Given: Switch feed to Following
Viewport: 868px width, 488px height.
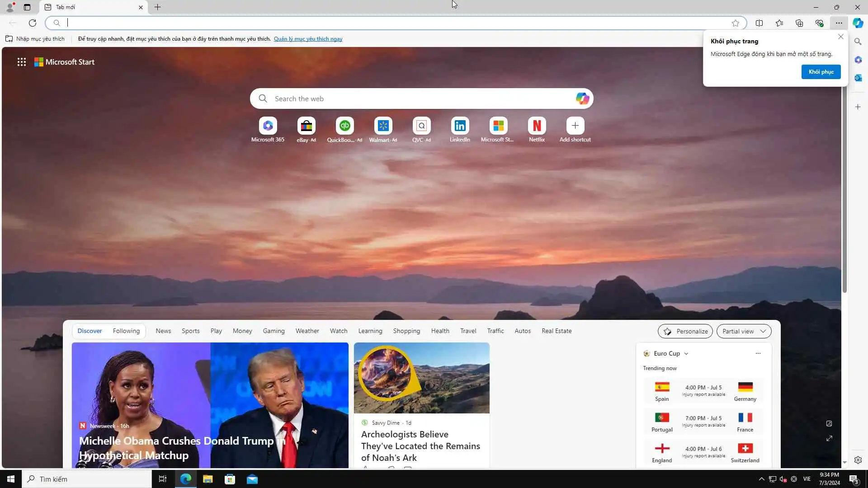Looking at the screenshot, I should tap(126, 331).
